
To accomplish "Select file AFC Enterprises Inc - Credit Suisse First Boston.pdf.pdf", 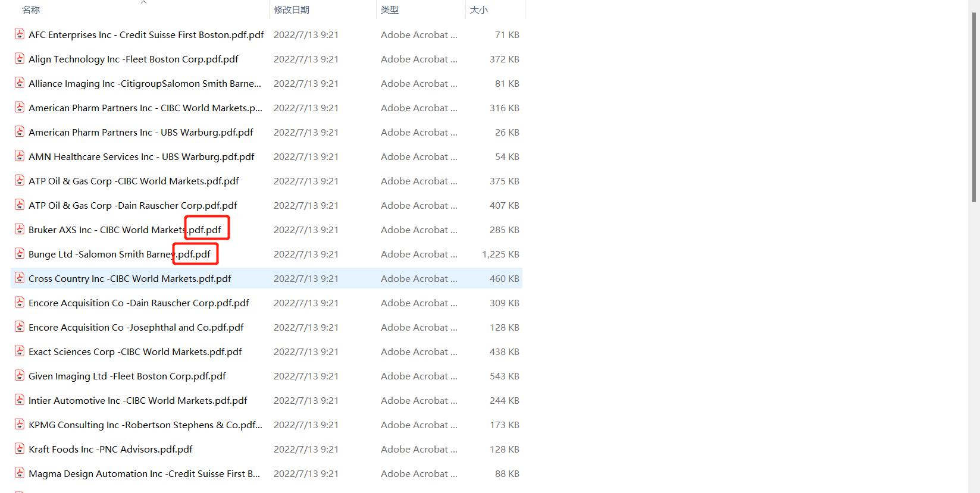I will (146, 34).
